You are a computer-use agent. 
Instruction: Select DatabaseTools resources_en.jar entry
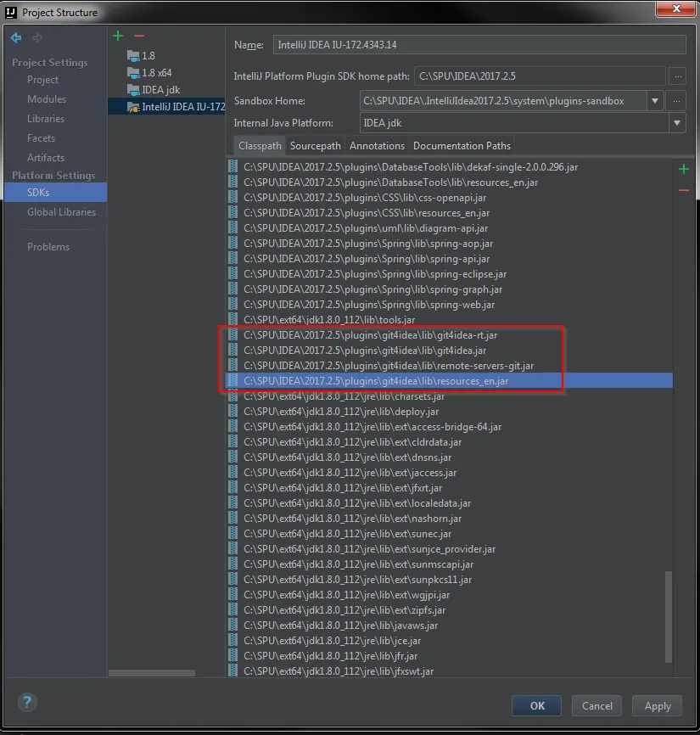tap(450, 182)
